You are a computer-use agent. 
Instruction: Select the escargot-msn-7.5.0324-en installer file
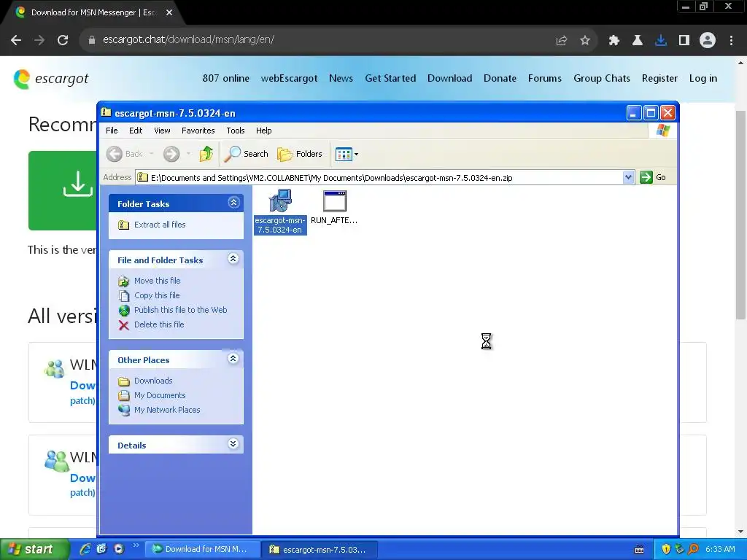279,211
